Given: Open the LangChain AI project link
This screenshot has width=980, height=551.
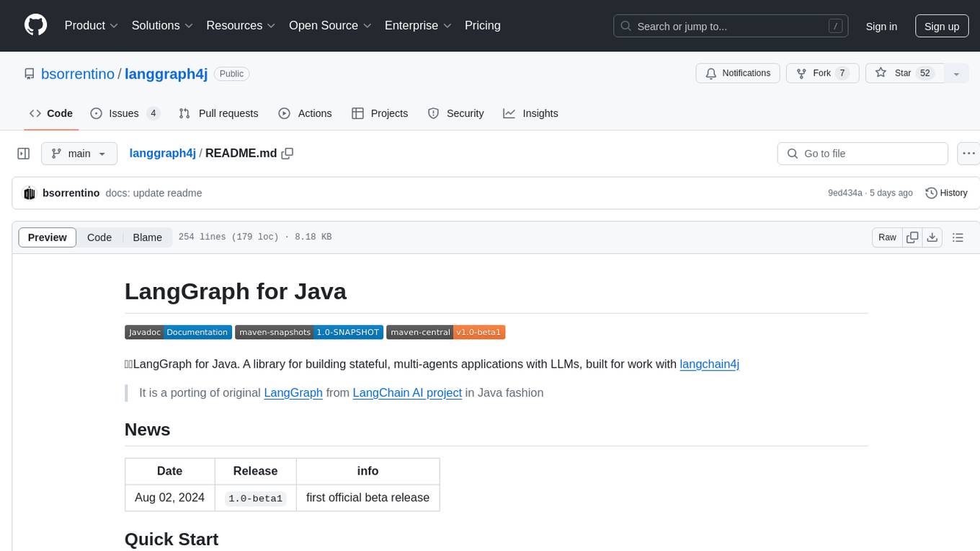Looking at the screenshot, I should point(407,393).
